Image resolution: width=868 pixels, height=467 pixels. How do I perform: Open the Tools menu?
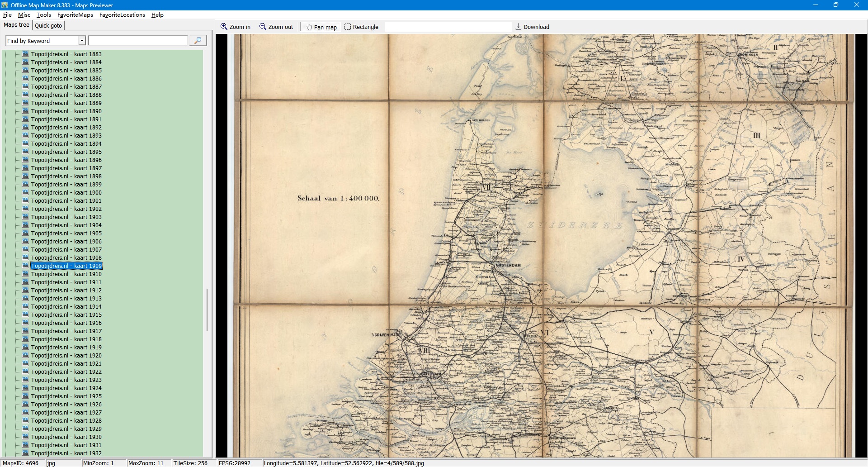point(43,15)
